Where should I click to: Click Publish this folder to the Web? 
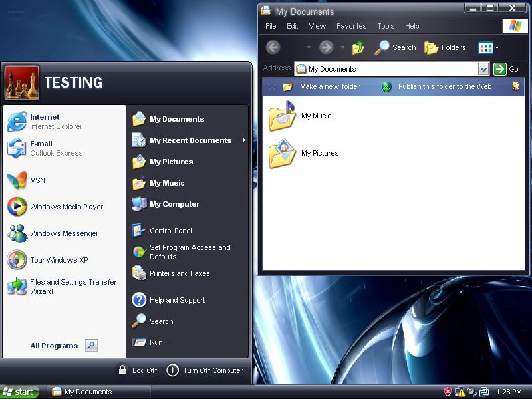coord(436,87)
